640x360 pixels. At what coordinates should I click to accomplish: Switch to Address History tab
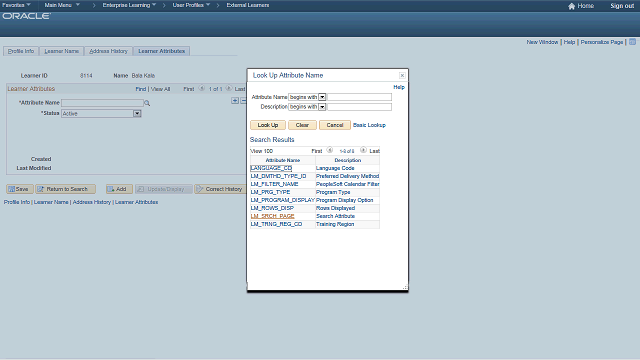[x=109, y=51]
